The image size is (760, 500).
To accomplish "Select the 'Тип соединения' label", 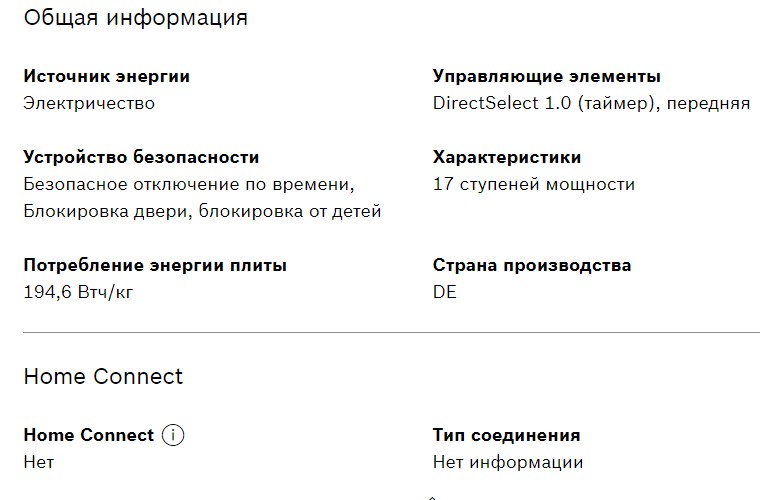I will [506, 435].
